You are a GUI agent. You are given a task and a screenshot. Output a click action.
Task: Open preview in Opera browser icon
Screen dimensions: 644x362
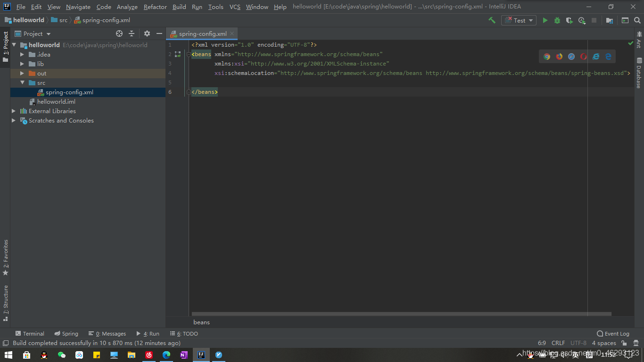tap(584, 57)
